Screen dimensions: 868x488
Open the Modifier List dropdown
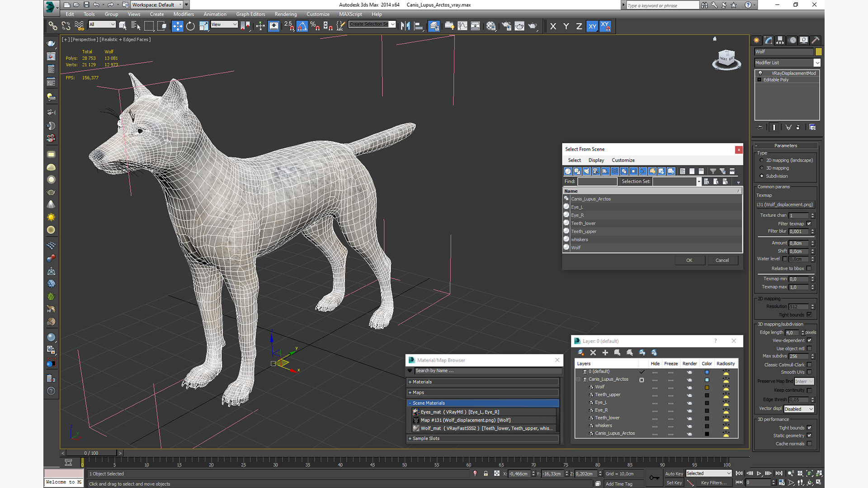tap(787, 63)
